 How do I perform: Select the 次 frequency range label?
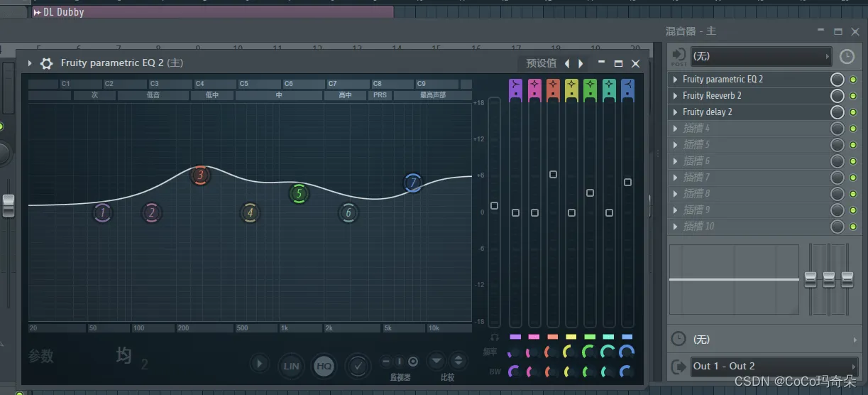(x=94, y=95)
